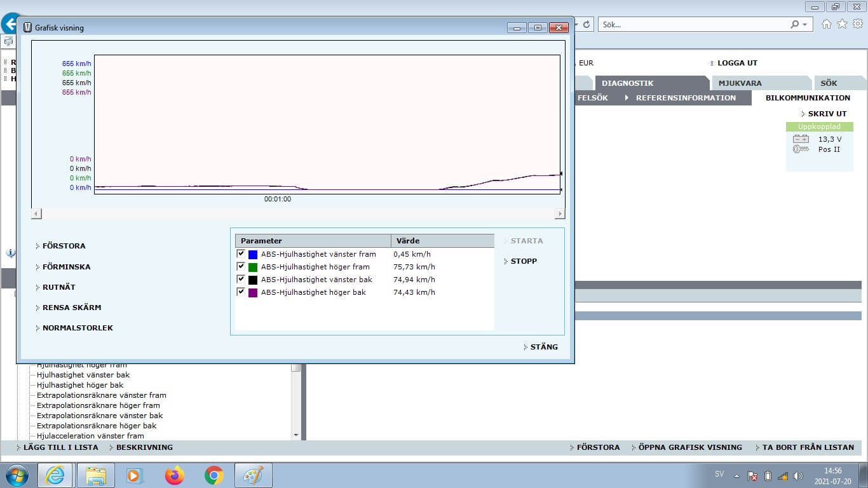
Task: Open the search box dropdown arrow
Action: (805, 25)
